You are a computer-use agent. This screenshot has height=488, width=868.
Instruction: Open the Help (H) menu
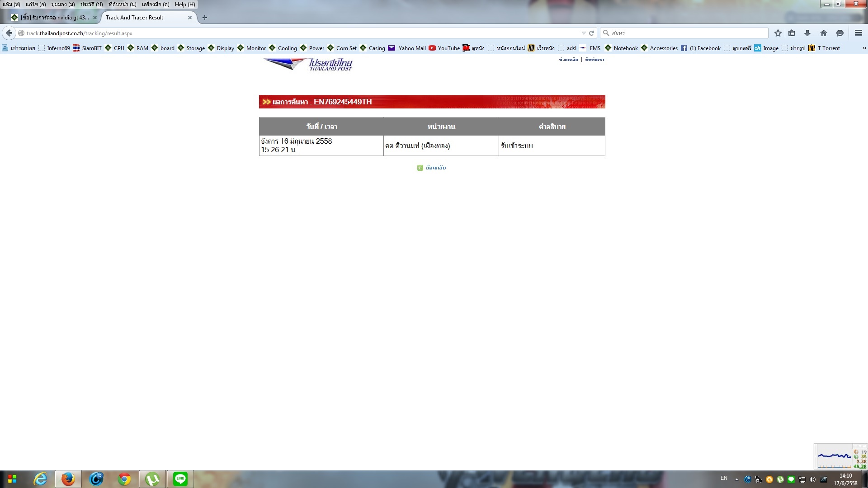(185, 5)
